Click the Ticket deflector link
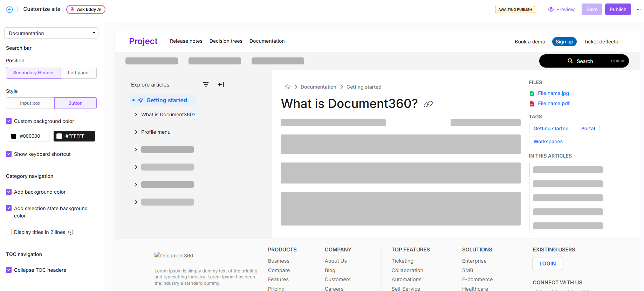This screenshot has width=644, height=291. coord(602,42)
